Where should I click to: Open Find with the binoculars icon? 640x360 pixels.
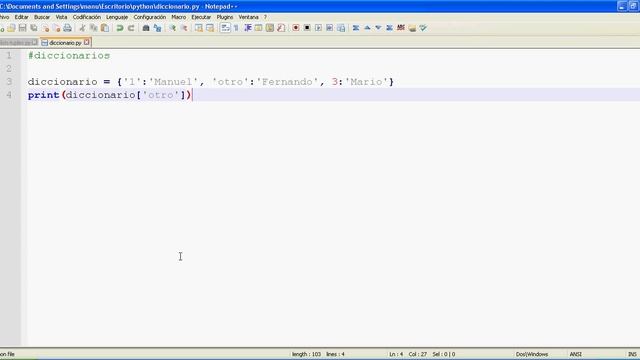tap(146, 28)
